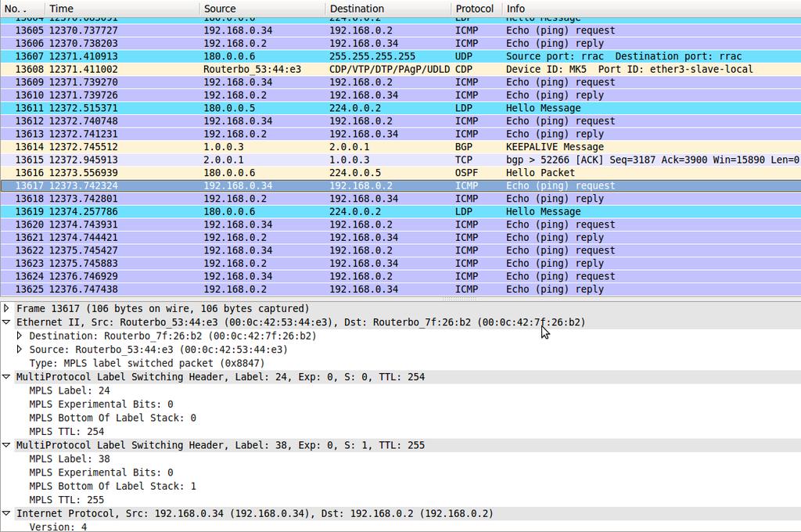Select packet 13620 ICMP request row
The image size is (801, 532).
click(400, 225)
